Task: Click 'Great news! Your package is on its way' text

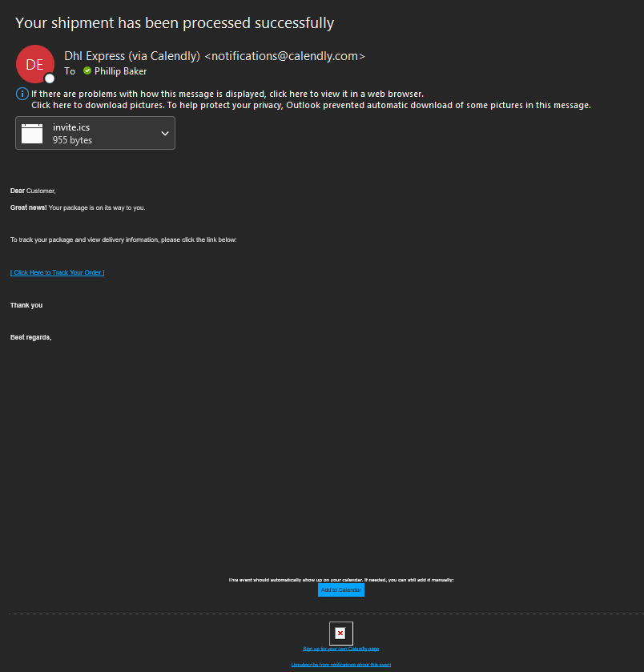Action: click(x=78, y=208)
